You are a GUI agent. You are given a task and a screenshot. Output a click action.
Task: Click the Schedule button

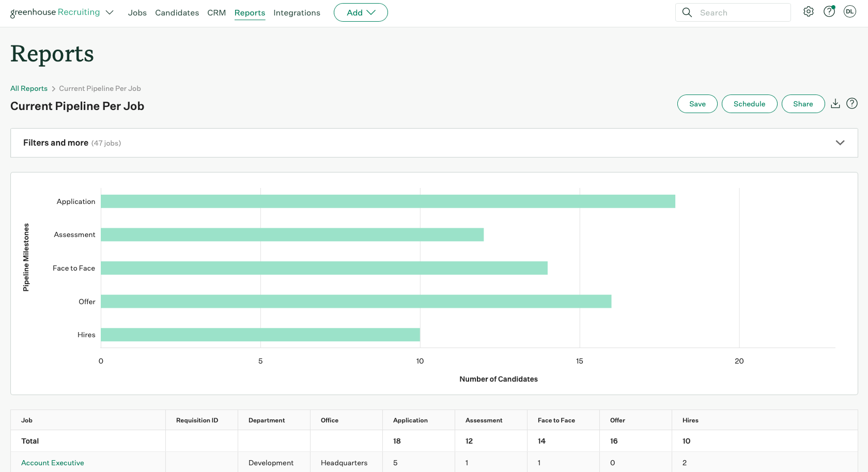tap(749, 104)
